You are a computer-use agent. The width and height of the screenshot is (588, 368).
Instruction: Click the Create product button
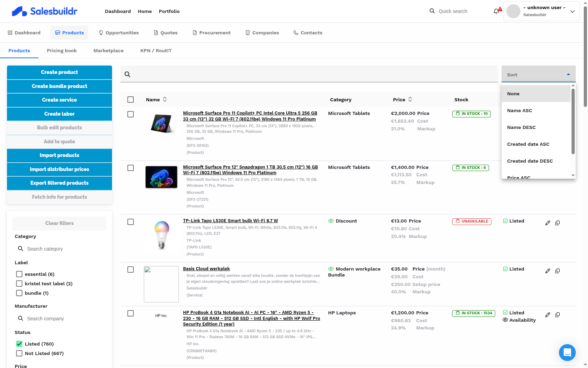tap(59, 72)
